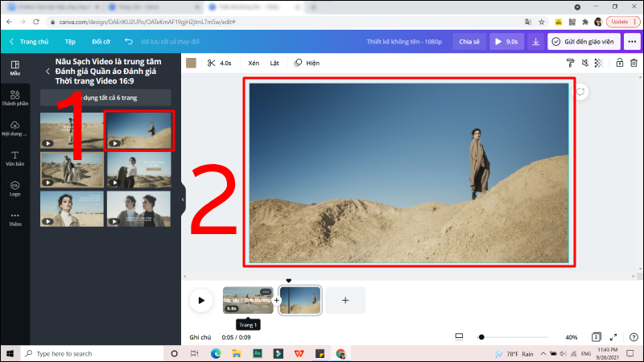The height and width of the screenshot is (362, 644).
Task: Select Trang 1 clip in timeline
Action: [248, 300]
